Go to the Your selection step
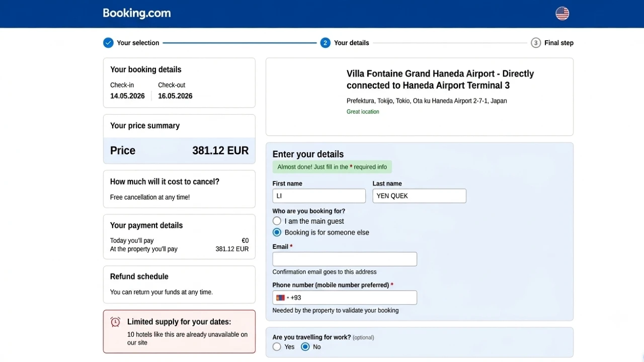 click(138, 43)
